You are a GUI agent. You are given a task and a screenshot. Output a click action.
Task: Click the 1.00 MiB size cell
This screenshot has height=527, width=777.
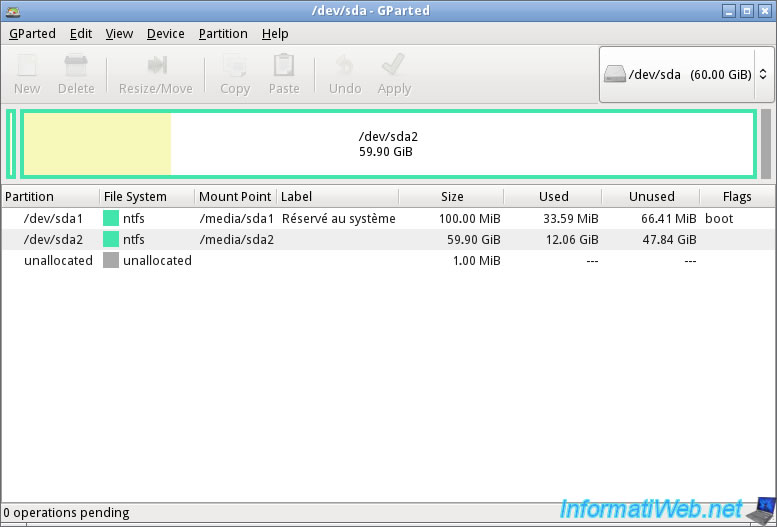[x=477, y=261]
